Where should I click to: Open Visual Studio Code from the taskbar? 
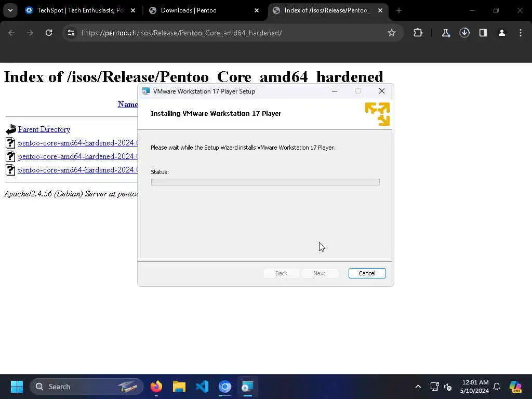[x=202, y=387]
